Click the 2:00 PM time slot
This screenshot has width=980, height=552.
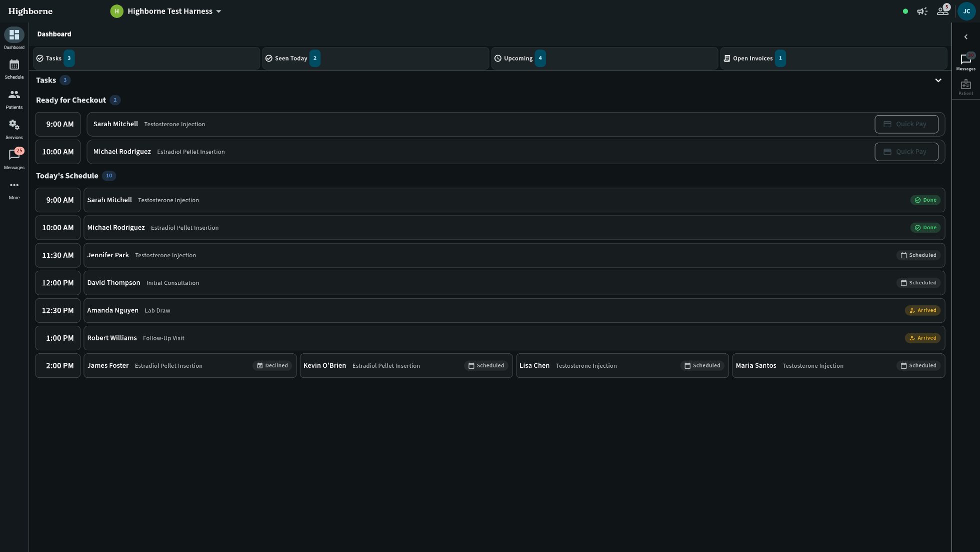coord(58,366)
